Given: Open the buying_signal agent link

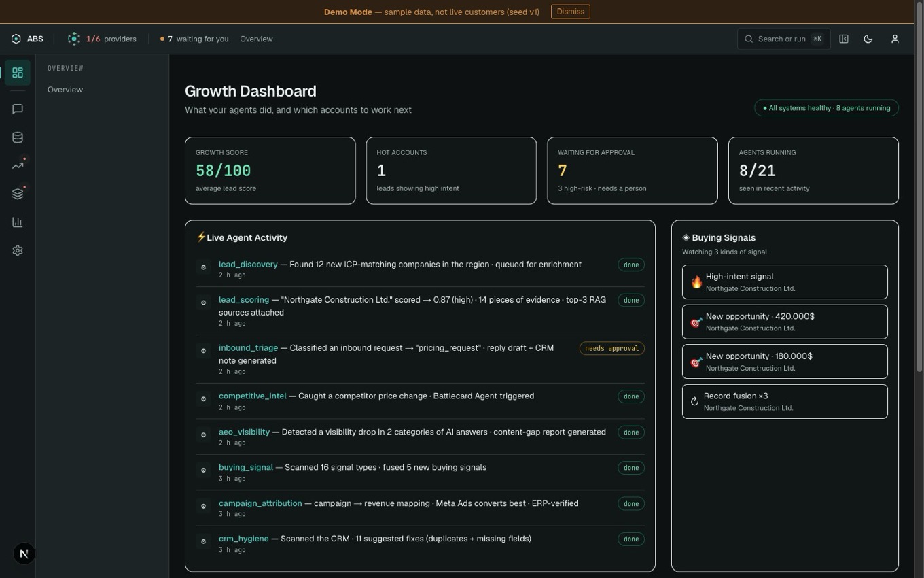Looking at the screenshot, I should click(246, 468).
